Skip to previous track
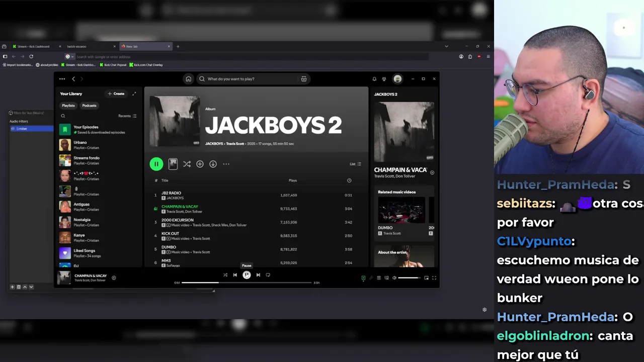This screenshot has width=644, height=362. (x=235, y=275)
